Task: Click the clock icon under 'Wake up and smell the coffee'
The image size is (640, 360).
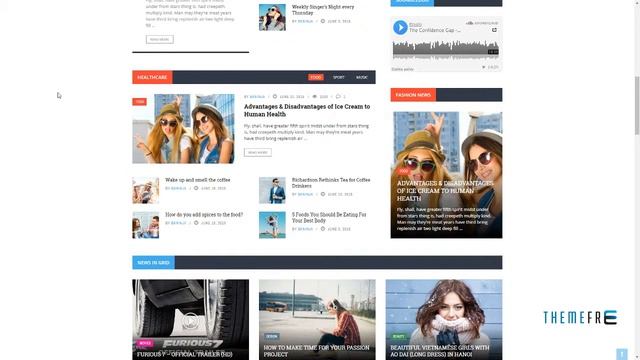Action: coord(196,189)
